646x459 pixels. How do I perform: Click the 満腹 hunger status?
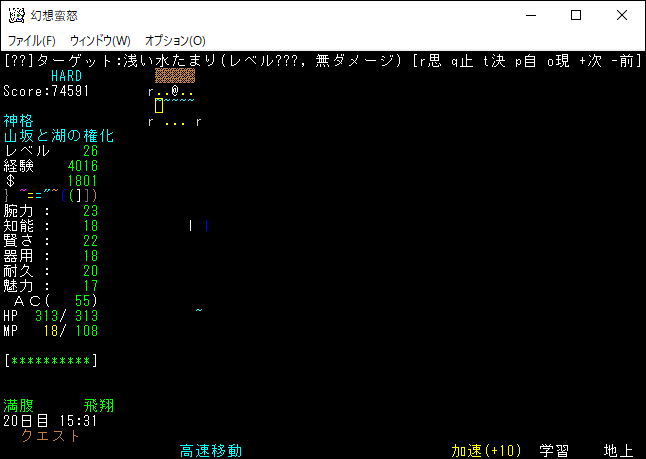(19, 406)
